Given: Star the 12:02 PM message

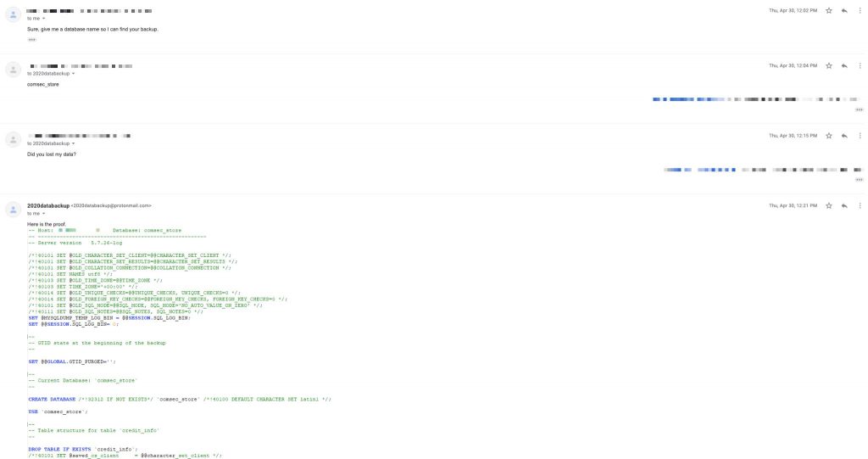Looking at the screenshot, I should tap(828, 10).
